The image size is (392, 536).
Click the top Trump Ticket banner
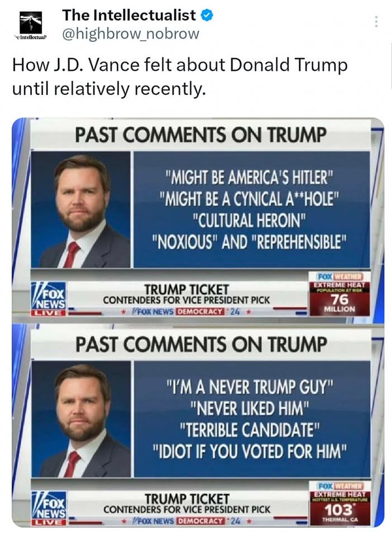pos(187,298)
